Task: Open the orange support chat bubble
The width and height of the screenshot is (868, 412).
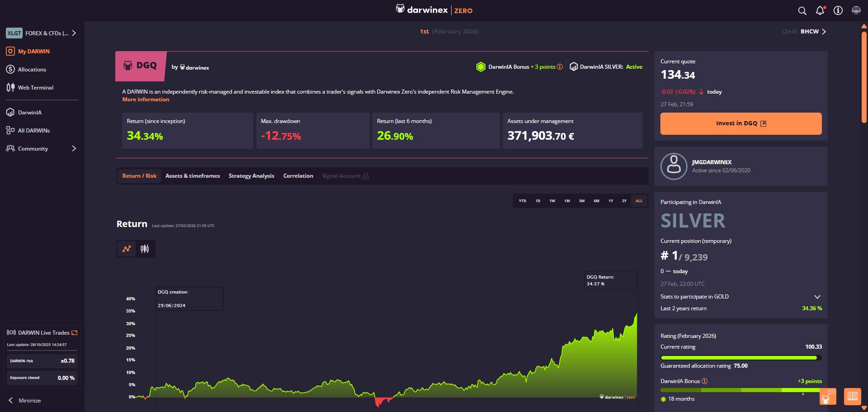Action: pyautogui.click(x=828, y=397)
